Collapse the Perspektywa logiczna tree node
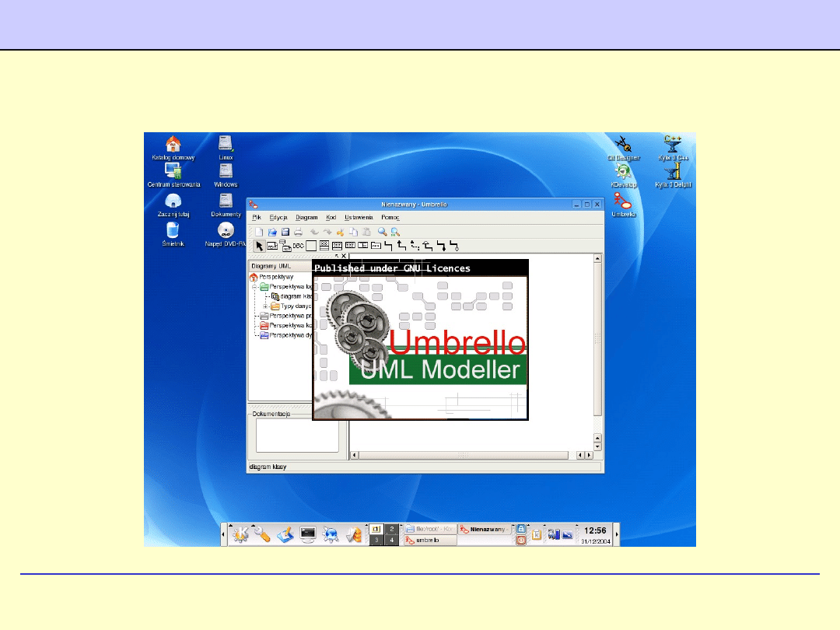The height and width of the screenshot is (630, 840). click(x=254, y=287)
